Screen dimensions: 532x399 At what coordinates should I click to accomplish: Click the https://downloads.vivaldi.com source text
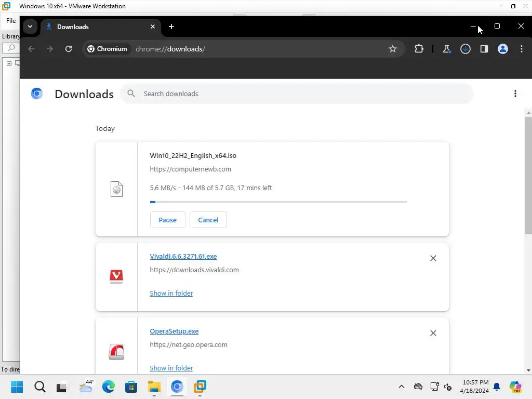click(x=194, y=270)
